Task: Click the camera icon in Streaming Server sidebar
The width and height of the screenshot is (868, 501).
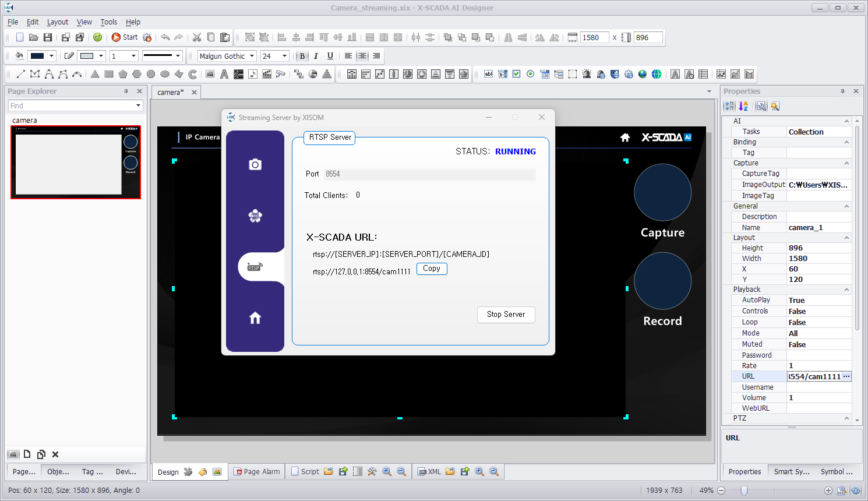Action: pos(255,165)
